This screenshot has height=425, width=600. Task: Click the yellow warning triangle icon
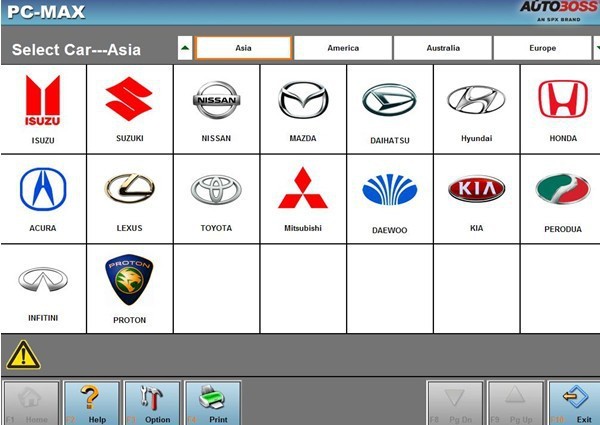click(x=23, y=355)
